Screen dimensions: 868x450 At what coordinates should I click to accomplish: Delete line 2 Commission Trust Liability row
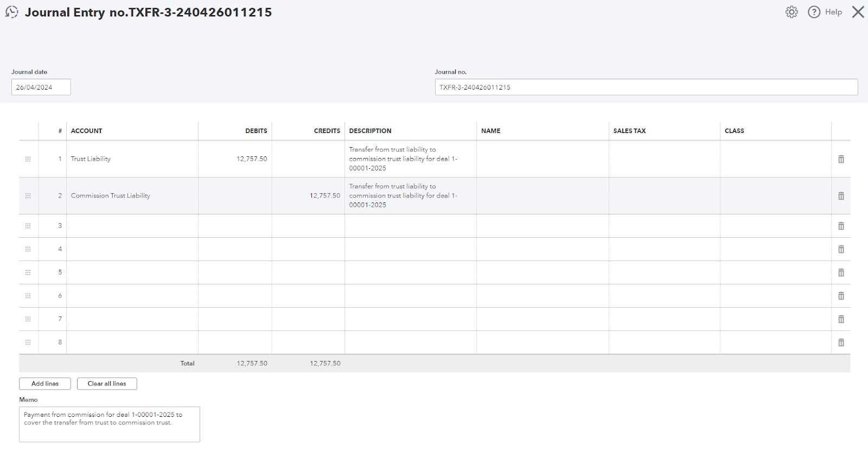click(x=841, y=196)
